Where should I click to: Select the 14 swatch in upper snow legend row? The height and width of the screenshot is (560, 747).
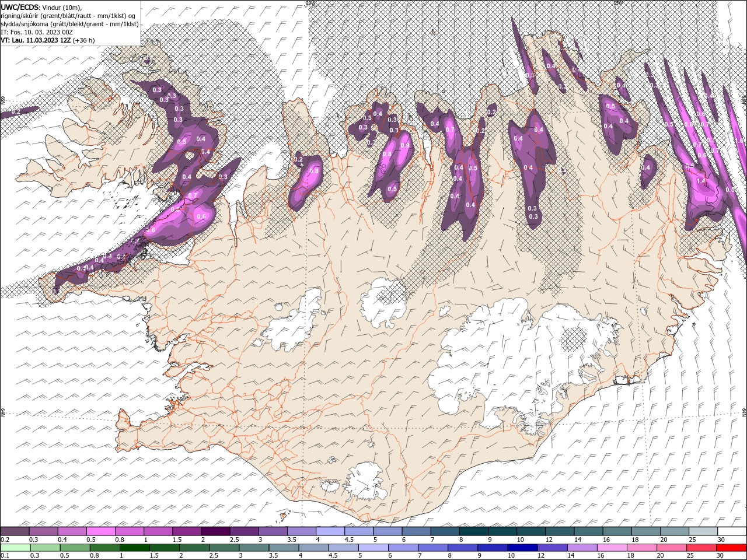tap(588, 531)
